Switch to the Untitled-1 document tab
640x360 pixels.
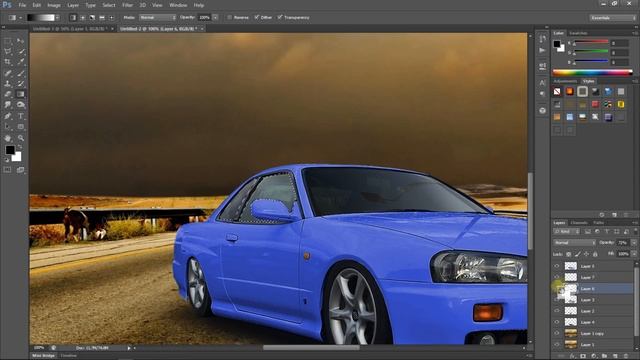[x=70, y=29]
